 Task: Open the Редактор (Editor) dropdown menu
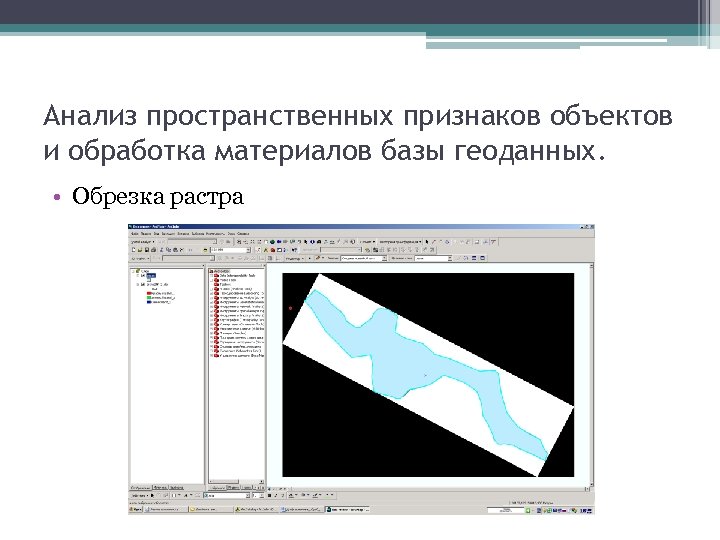tap(294, 258)
